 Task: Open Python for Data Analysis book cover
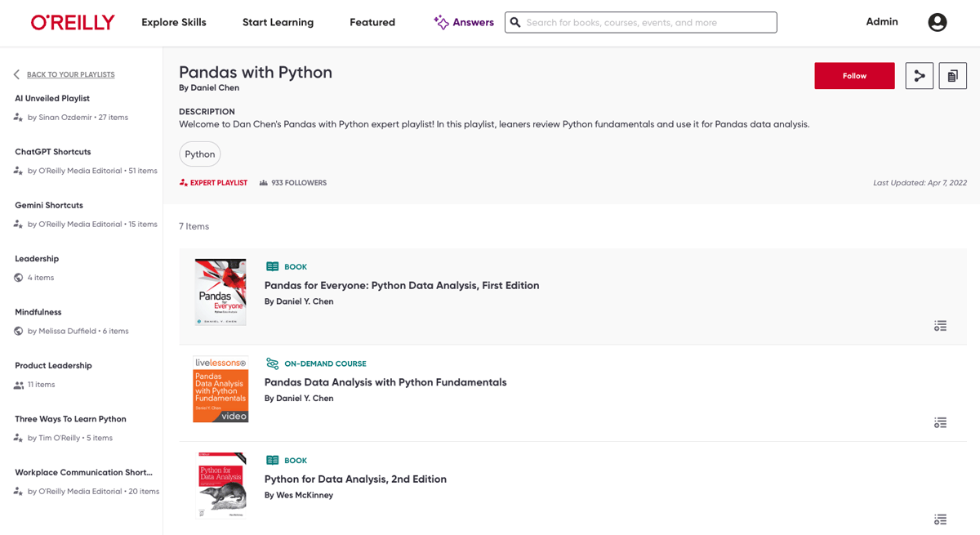coord(222,486)
